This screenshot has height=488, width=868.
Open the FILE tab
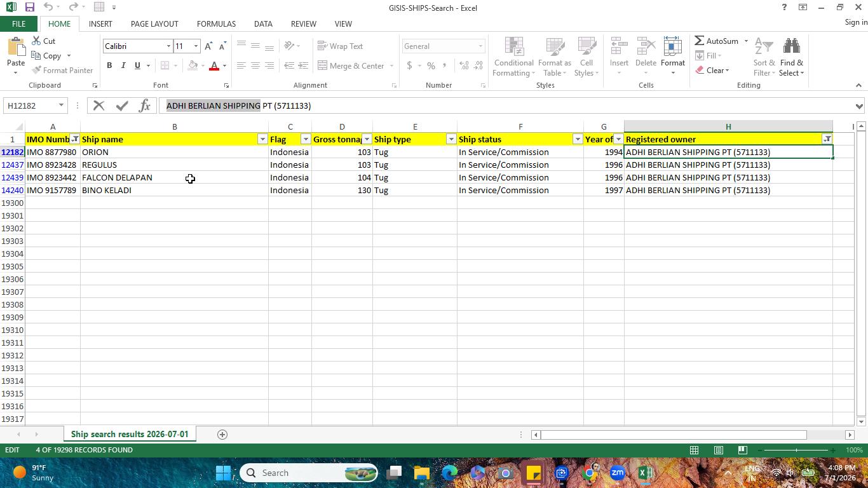[18, 24]
